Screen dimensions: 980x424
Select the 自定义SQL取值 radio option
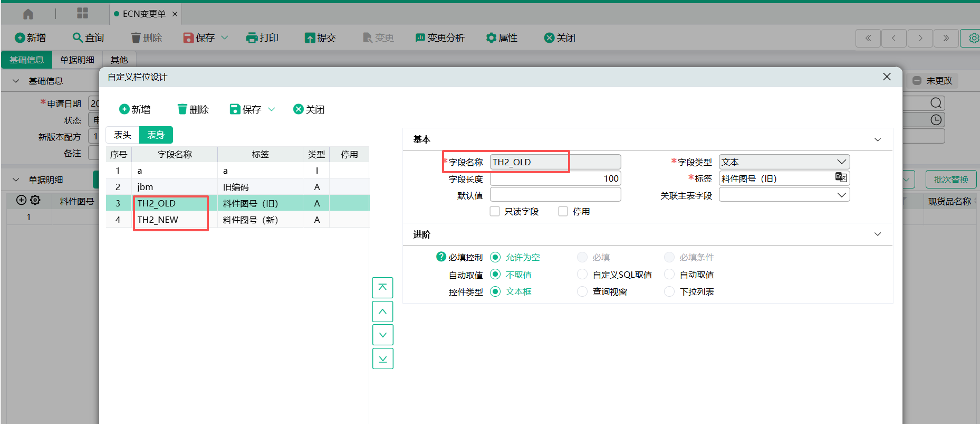pyautogui.click(x=582, y=274)
